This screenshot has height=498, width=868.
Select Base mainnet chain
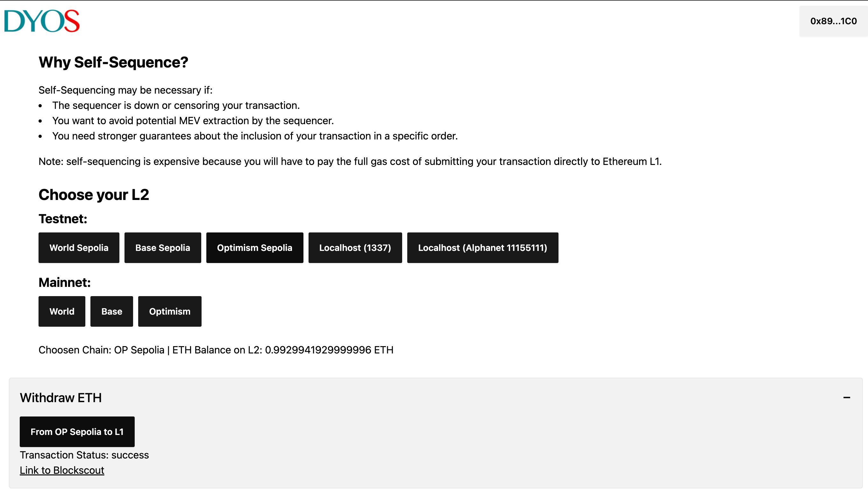coord(111,311)
